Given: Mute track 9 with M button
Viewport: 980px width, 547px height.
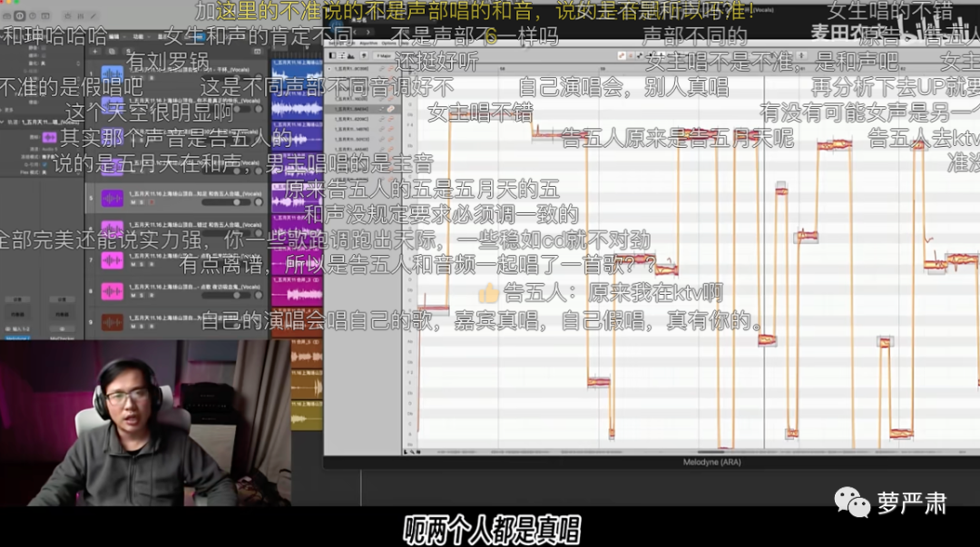Looking at the screenshot, I should (x=133, y=327).
